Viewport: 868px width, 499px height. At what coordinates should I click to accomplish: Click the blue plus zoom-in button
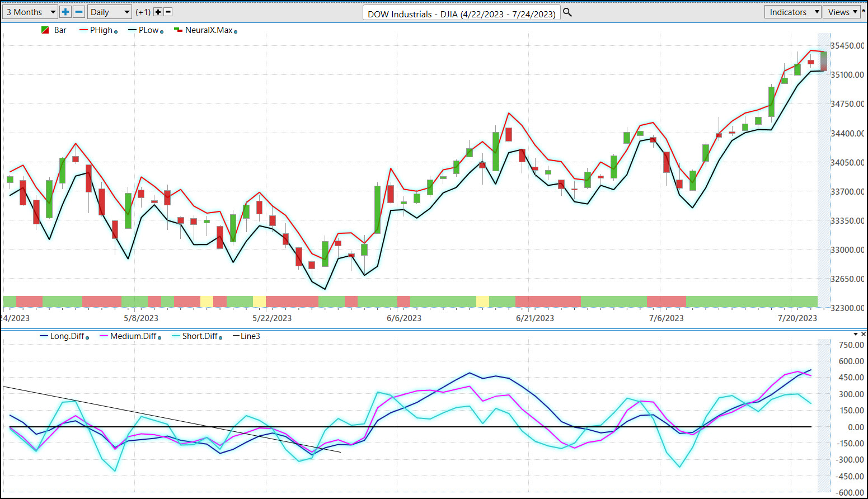[x=65, y=12]
